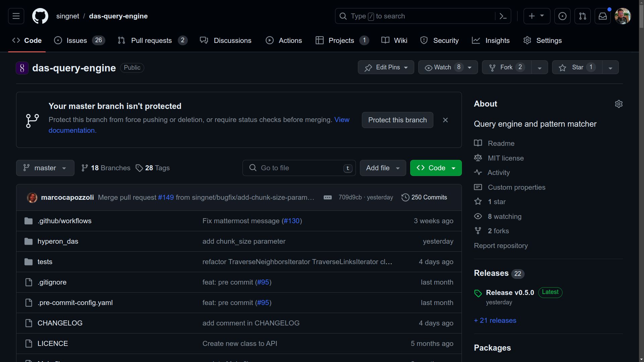Switch to the Issues tab
Screen dimensions: 644x362
tap(79, 41)
